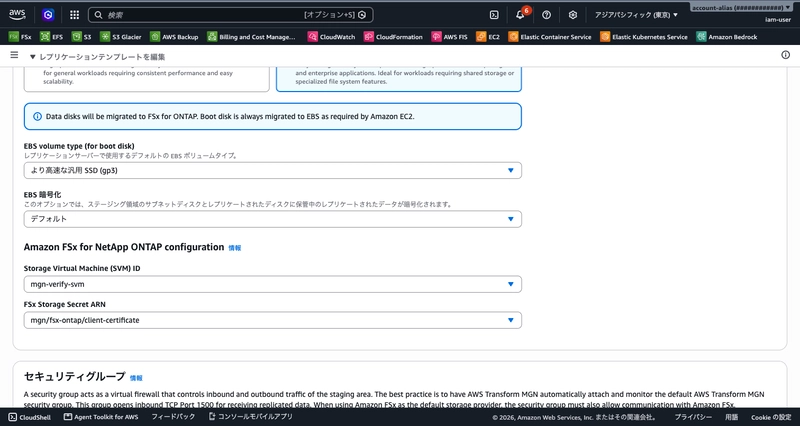Open the AWS console home logo
The image size is (800, 426).
[17, 15]
